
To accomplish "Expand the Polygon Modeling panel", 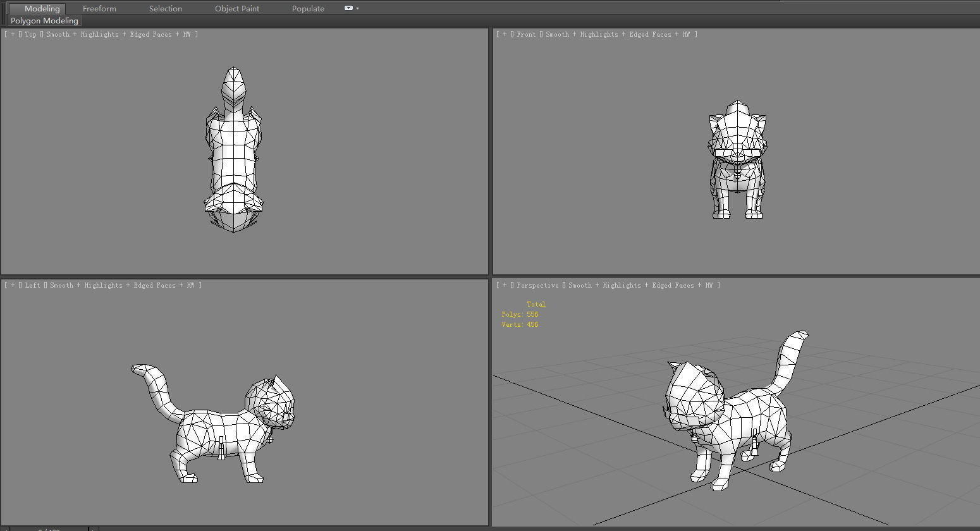I will [44, 20].
